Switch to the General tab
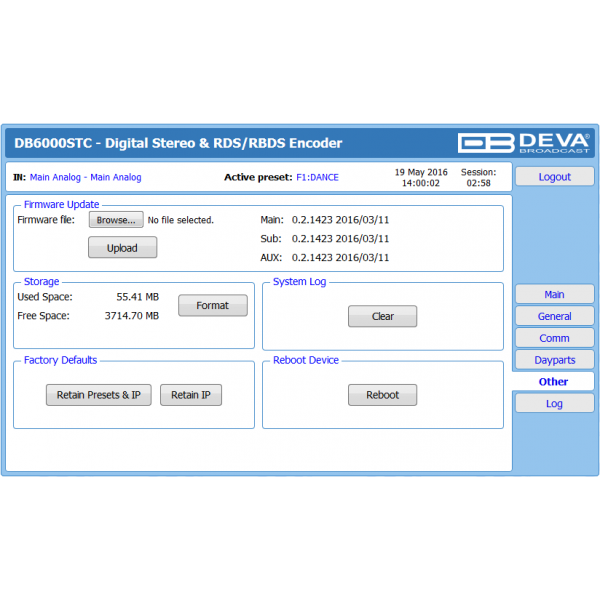Image resolution: width=600 pixels, height=600 pixels. (x=554, y=316)
